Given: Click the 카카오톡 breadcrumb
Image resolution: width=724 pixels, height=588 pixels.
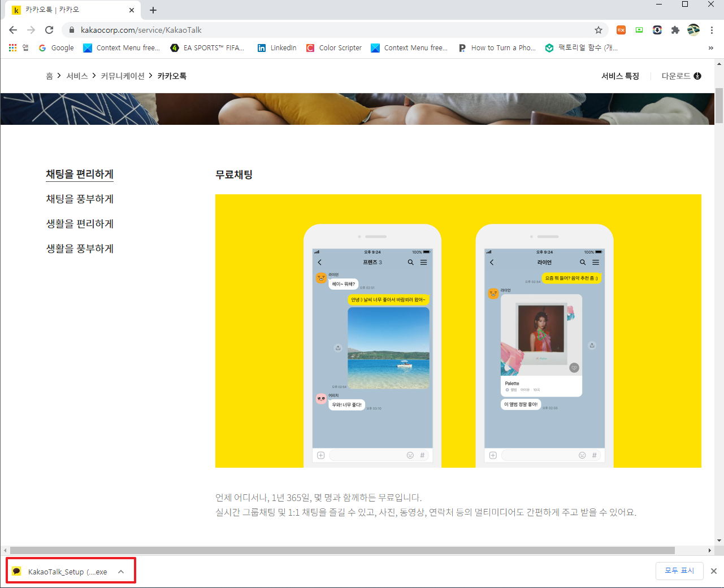Looking at the screenshot, I should pyautogui.click(x=172, y=76).
